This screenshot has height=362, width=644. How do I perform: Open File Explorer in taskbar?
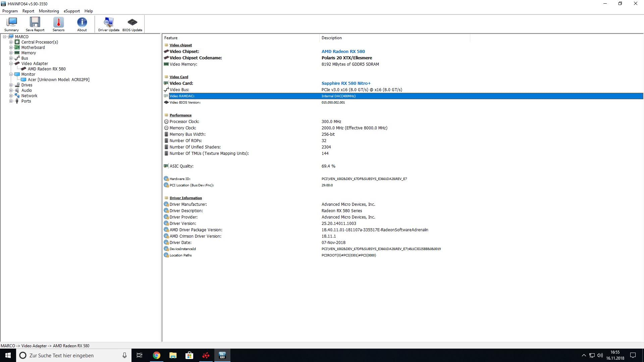[173, 355]
